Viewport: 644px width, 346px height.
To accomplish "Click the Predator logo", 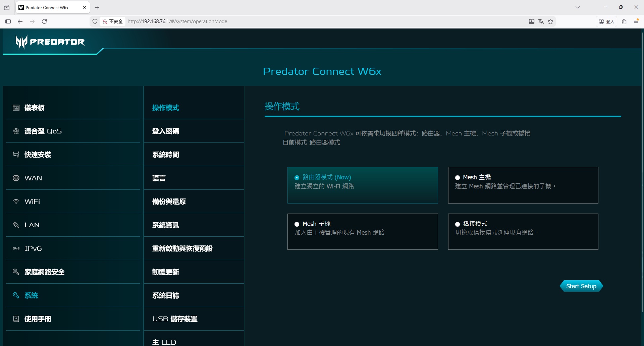I will tap(50, 42).
